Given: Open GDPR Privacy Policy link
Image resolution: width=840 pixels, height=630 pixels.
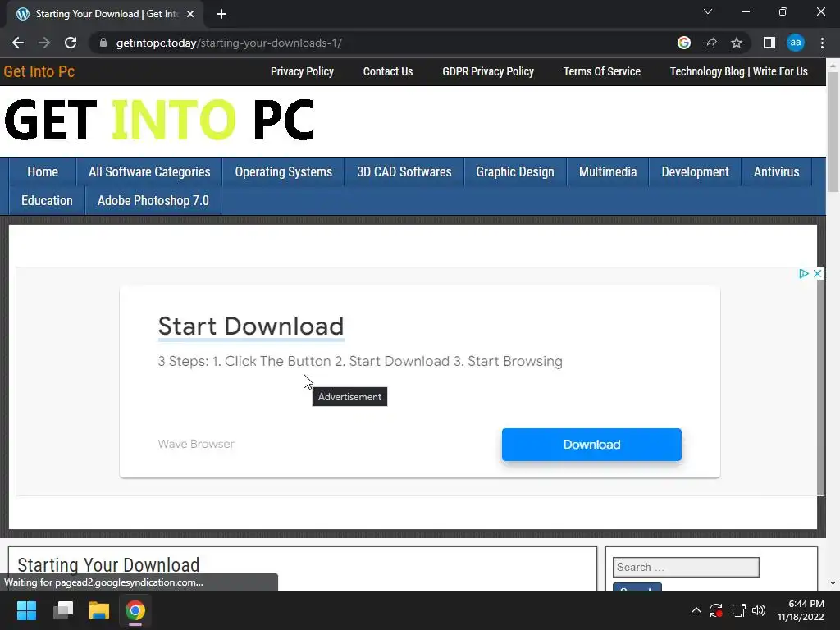Looking at the screenshot, I should [488, 72].
